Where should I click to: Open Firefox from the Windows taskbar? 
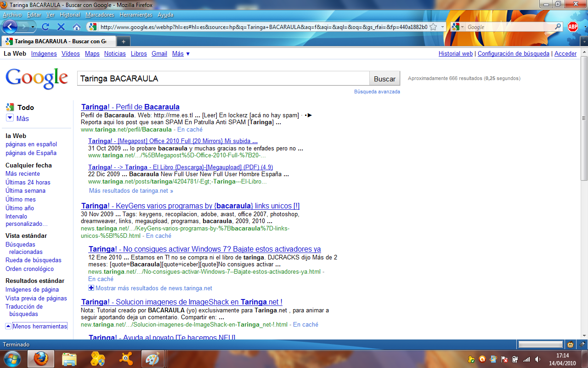click(x=40, y=359)
